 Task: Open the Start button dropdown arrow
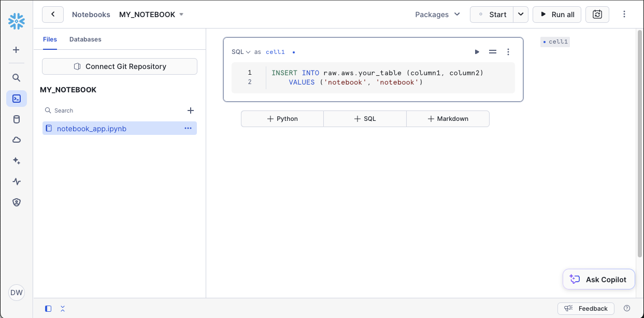click(x=520, y=15)
